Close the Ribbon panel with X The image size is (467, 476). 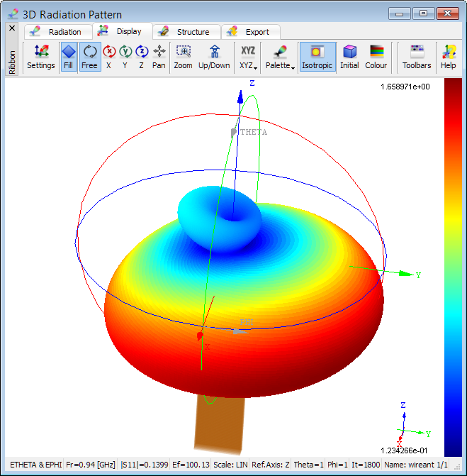[11, 28]
